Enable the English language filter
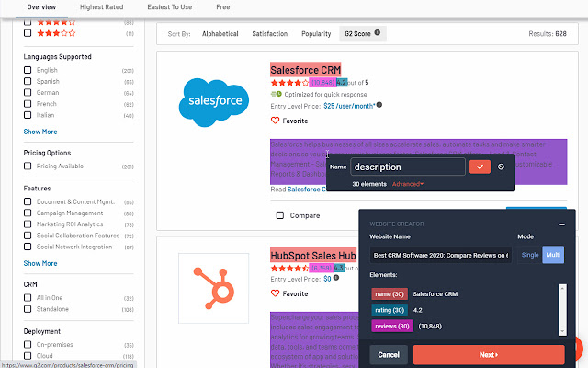 coord(28,70)
